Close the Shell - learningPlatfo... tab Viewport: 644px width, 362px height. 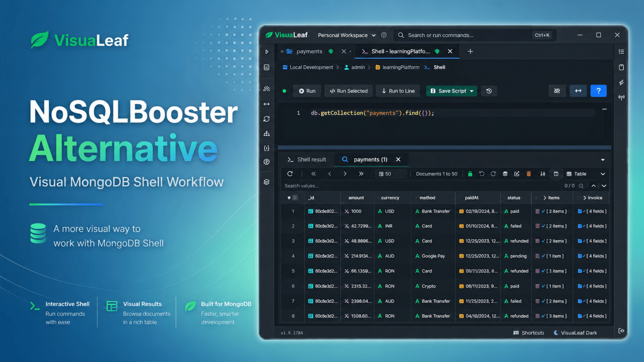pos(450,51)
